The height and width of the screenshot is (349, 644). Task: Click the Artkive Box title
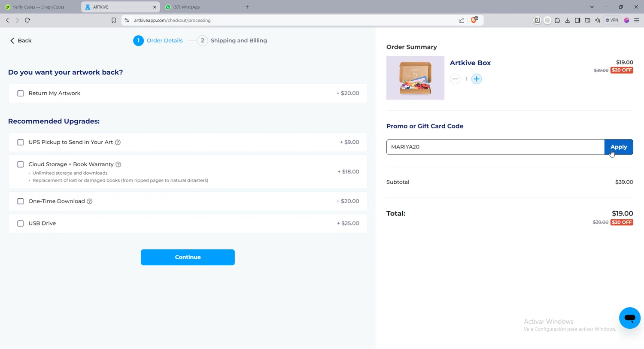(470, 63)
